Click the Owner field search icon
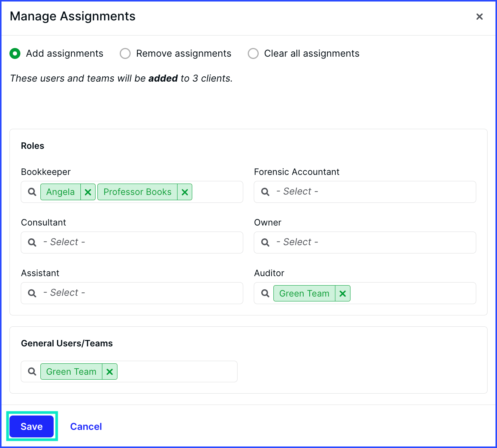The image size is (497, 448). pos(265,243)
